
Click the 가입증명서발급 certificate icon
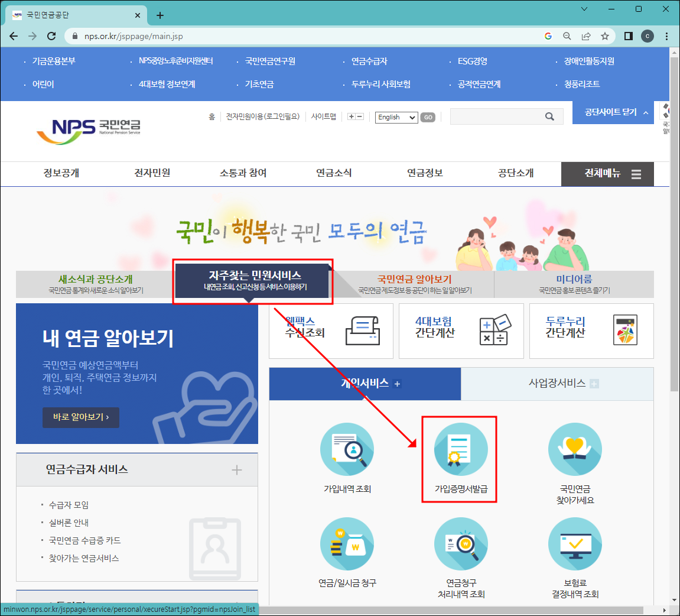click(x=461, y=449)
